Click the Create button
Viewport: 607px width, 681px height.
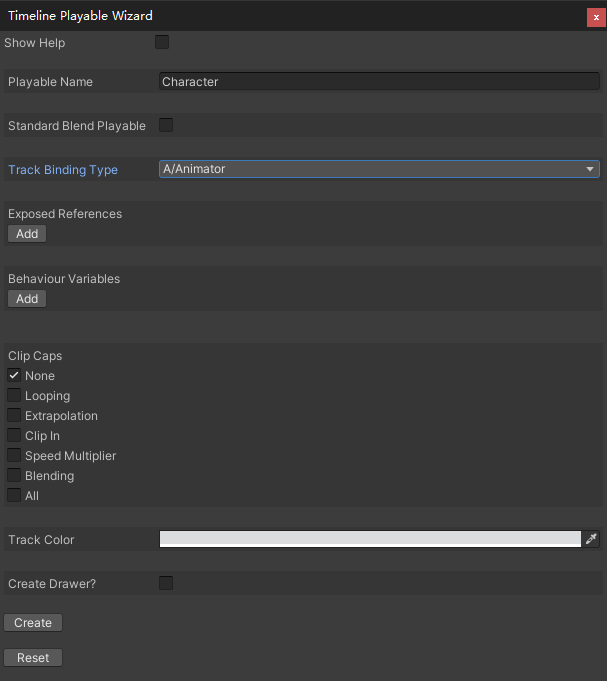pos(33,622)
